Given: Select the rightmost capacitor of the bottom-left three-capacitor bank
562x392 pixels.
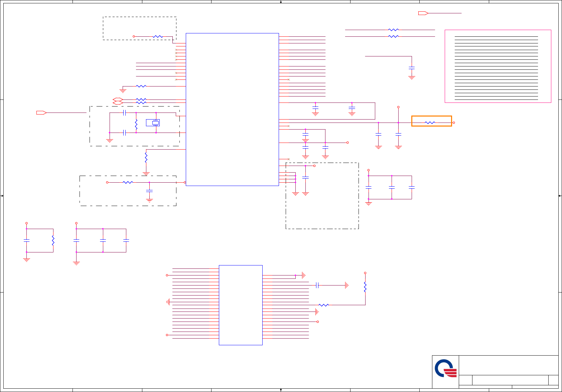Looking at the screenshot, I should [x=126, y=240].
